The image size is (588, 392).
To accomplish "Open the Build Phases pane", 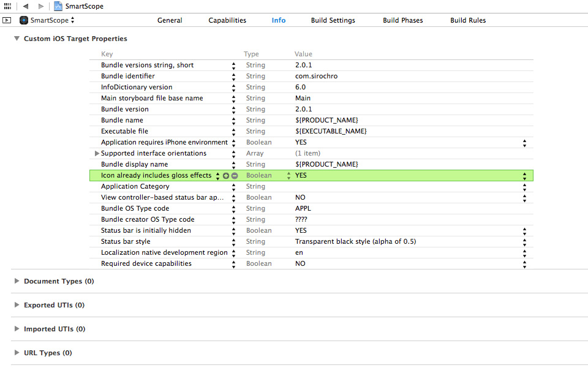I will click(x=402, y=20).
